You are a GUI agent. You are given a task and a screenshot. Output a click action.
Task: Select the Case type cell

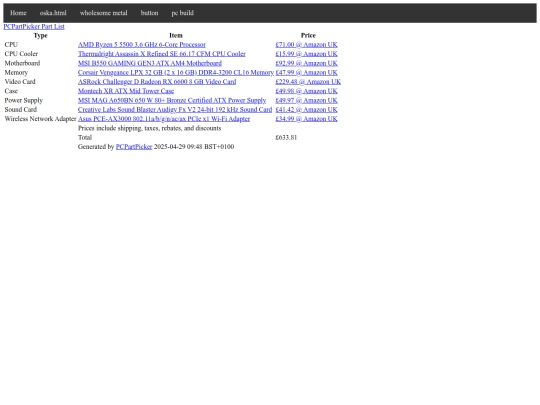(x=11, y=91)
